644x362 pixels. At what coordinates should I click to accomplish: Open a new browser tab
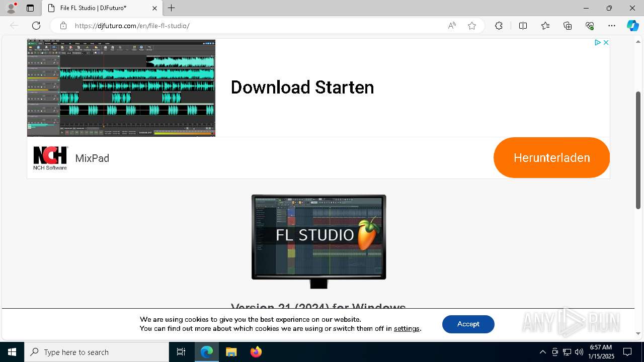[x=172, y=8]
